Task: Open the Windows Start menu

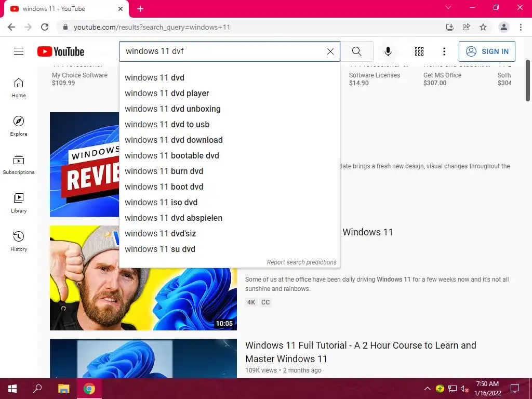Action: (x=12, y=389)
